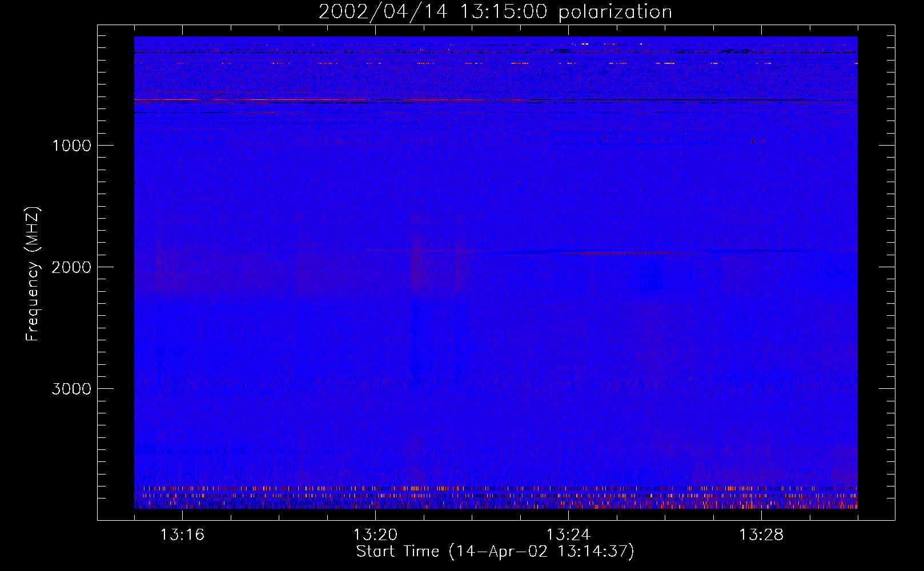924x571 pixels.
Task: Click the '1000' frequency tick label
Action: point(72,146)
